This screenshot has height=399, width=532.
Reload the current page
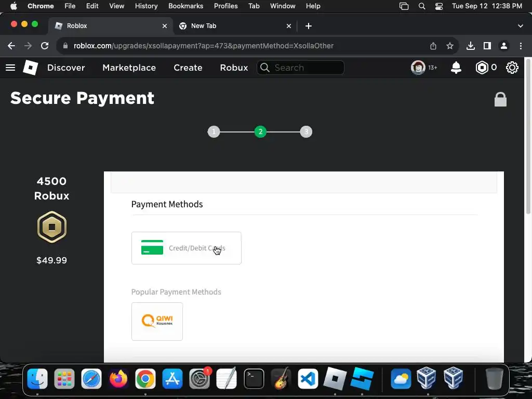click(x=45, y=46)
